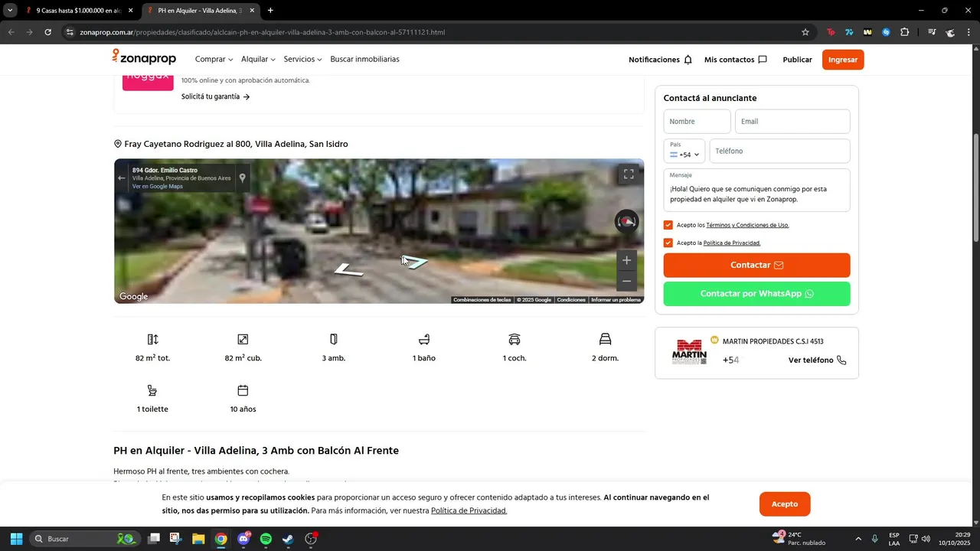Show hidden system tray icons

[x=857, y=539]
